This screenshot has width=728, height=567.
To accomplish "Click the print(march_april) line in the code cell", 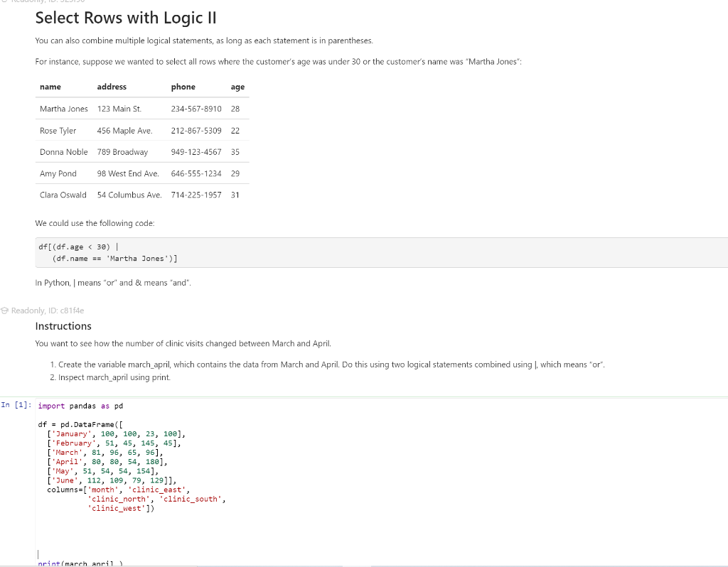I will pyautogui.click(x=81, y=563).
